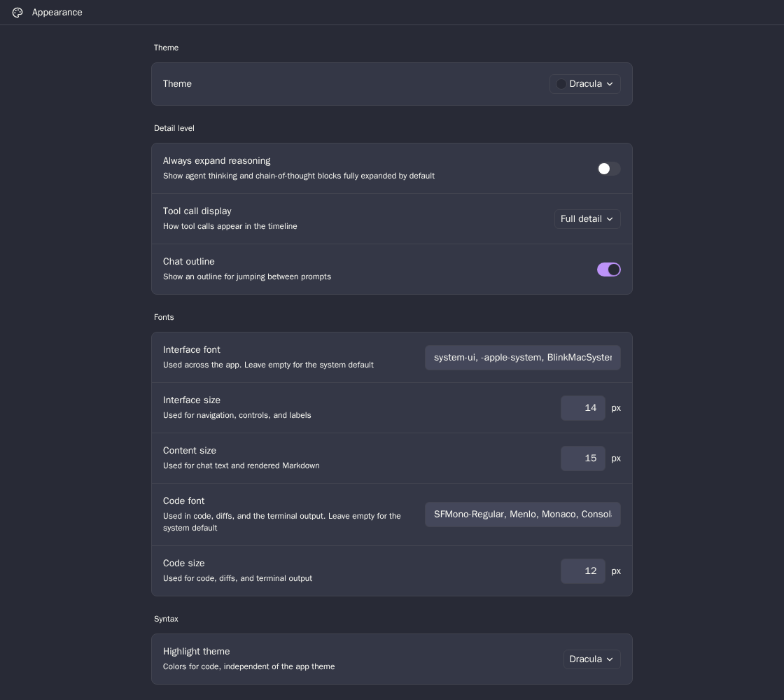Click the Code font text field
The width and height of the screenshot is (784, 700).
[x=522, y=514]
